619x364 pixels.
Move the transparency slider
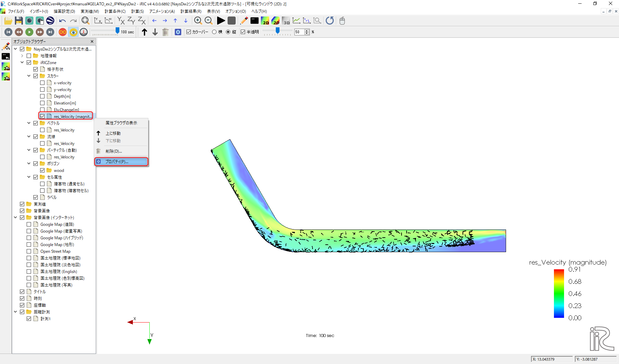point(277,31)
